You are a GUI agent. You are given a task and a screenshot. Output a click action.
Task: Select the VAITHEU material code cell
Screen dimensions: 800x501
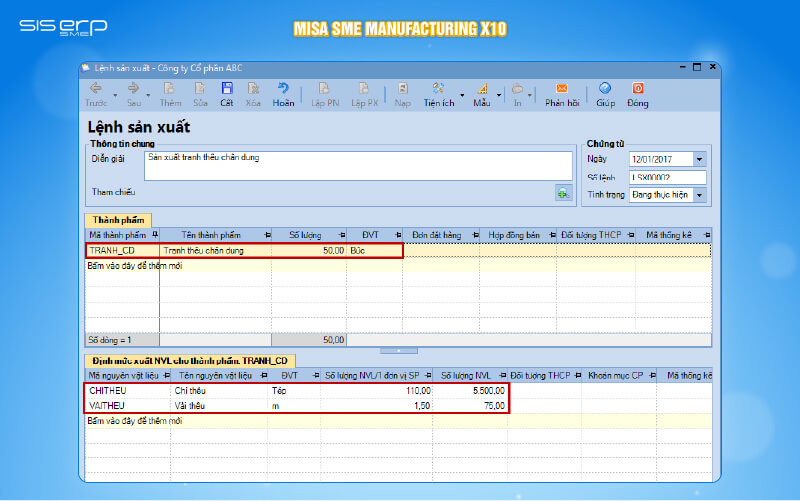pyautogui.click(x=128, y=406)
